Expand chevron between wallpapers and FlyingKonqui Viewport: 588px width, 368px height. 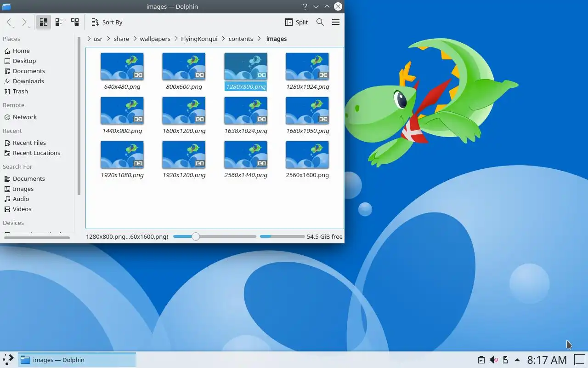click(x=176, y=39)
